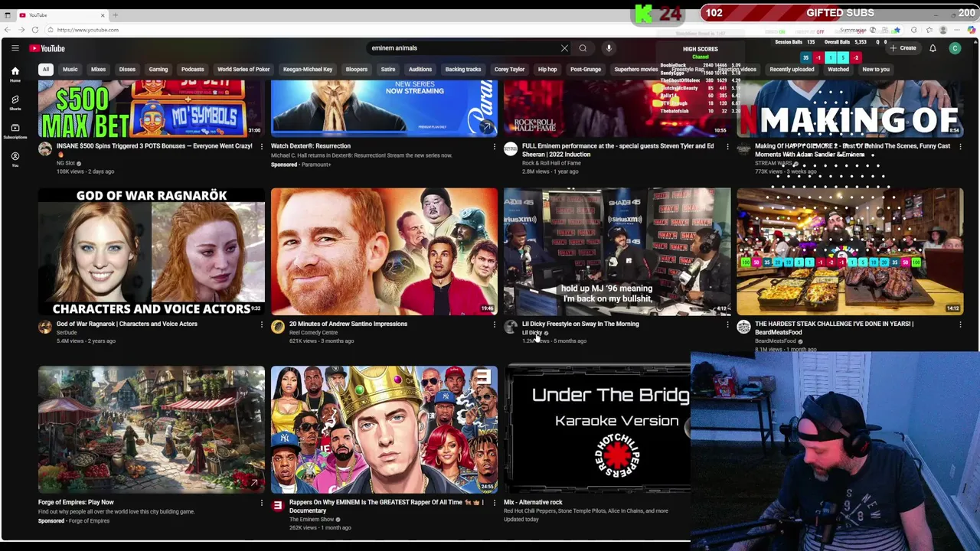Image resolution: width=980 pixels, height=551 pixels.
Task: Open a new browser tab
Action: (115, 15)
